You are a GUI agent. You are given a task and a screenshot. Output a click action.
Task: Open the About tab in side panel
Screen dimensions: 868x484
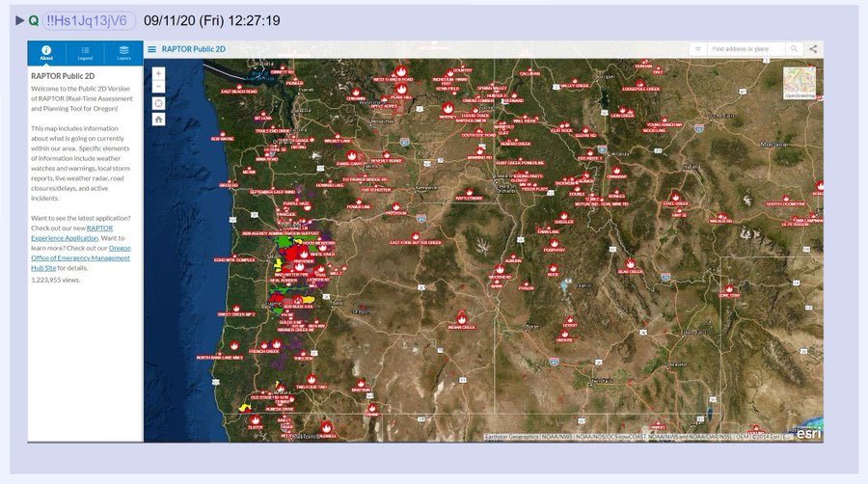46,53
